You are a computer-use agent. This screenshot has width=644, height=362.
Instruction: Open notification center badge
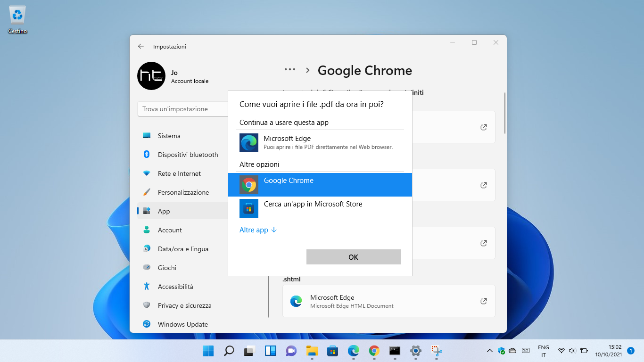(631, 351)
